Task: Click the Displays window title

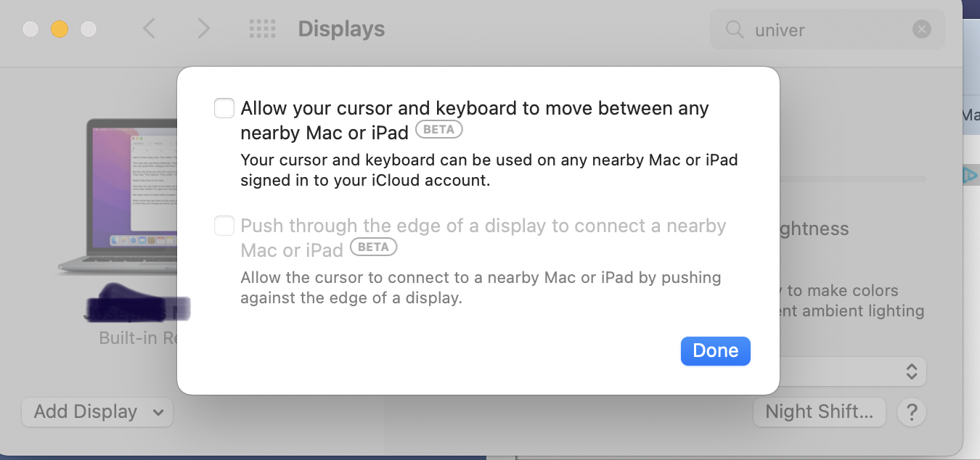Action: (x=341, y=29)
